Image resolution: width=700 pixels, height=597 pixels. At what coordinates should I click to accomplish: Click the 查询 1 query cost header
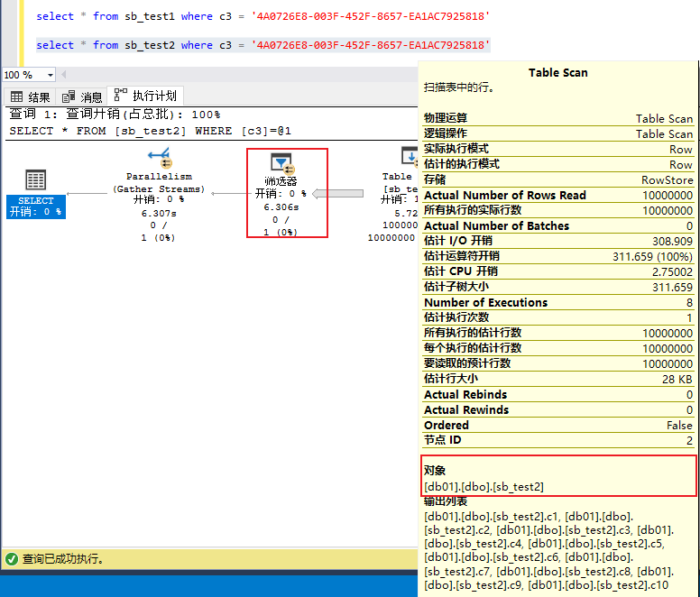(115, 115)
